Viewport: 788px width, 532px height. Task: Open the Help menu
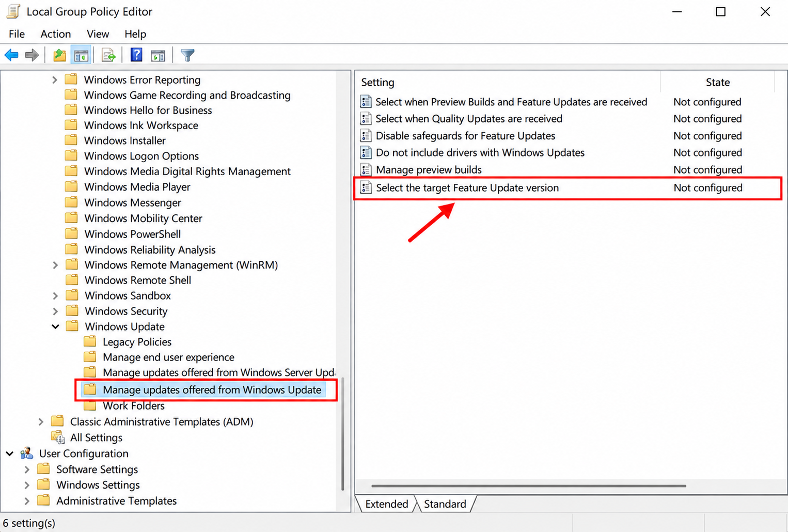pos(135,34)
